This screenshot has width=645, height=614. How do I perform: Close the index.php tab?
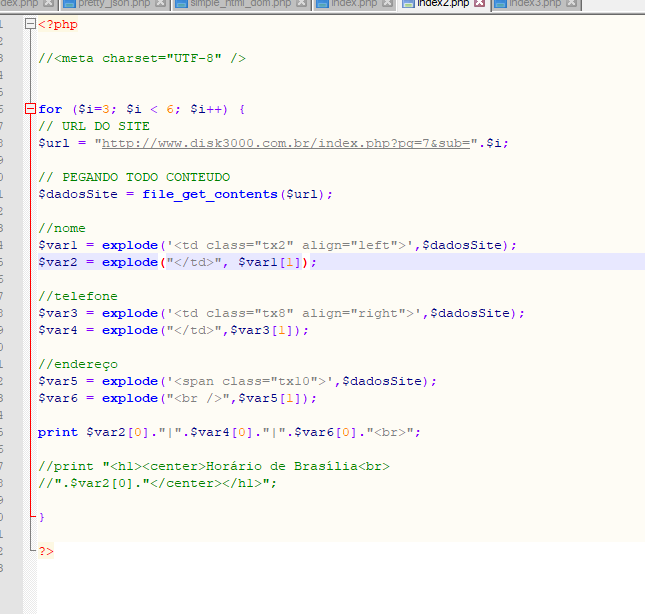tap(387, 3)
